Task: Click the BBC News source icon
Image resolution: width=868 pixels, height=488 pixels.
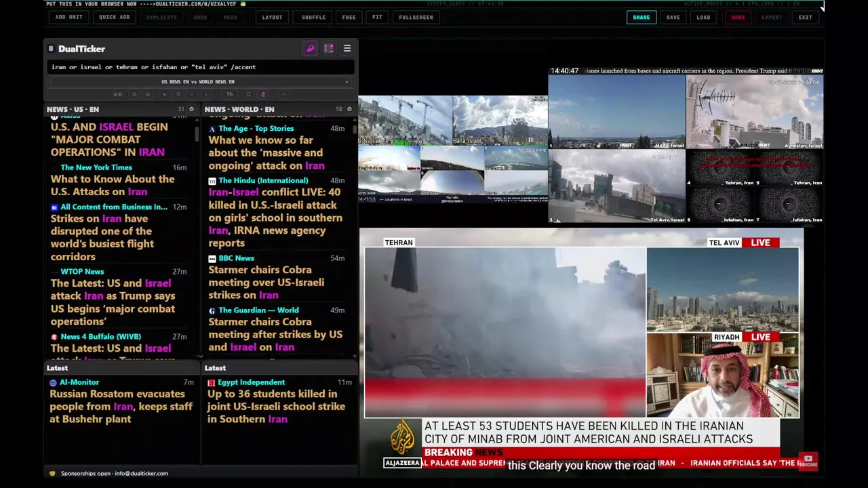Action: (x=212, y=258)
